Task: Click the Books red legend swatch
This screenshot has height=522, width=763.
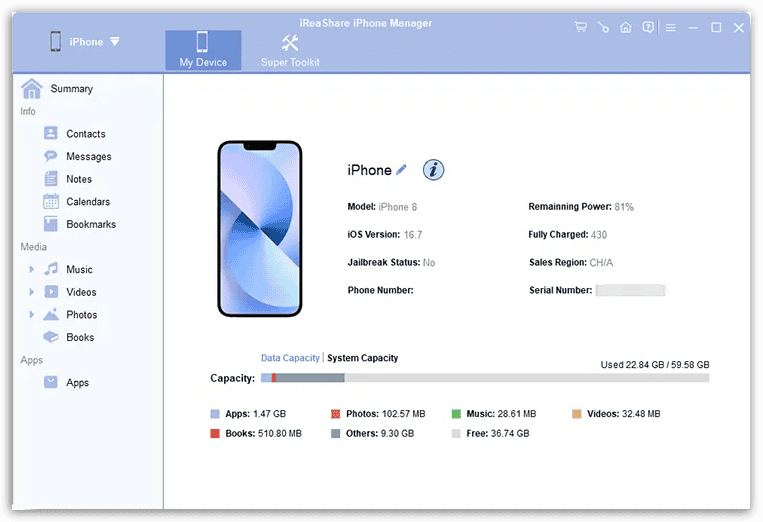Action: (x=215, y=433)
